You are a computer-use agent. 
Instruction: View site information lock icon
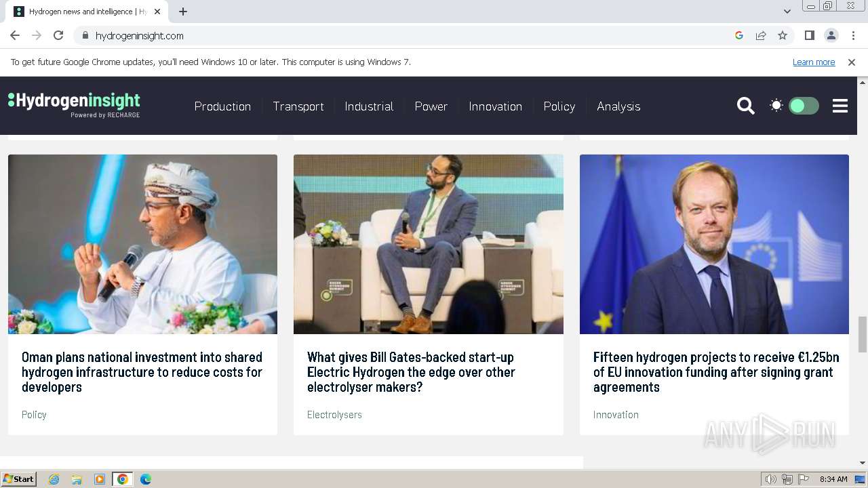click(85, 35)
